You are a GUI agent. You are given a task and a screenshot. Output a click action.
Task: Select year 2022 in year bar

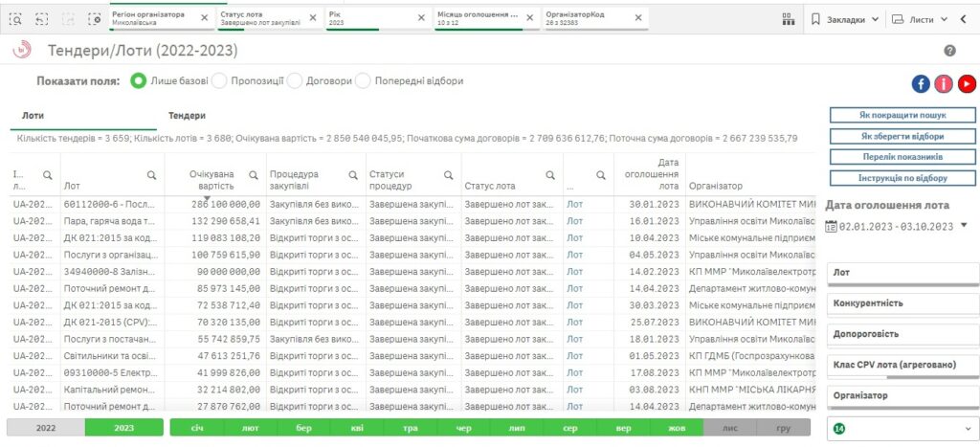point(46,428)
